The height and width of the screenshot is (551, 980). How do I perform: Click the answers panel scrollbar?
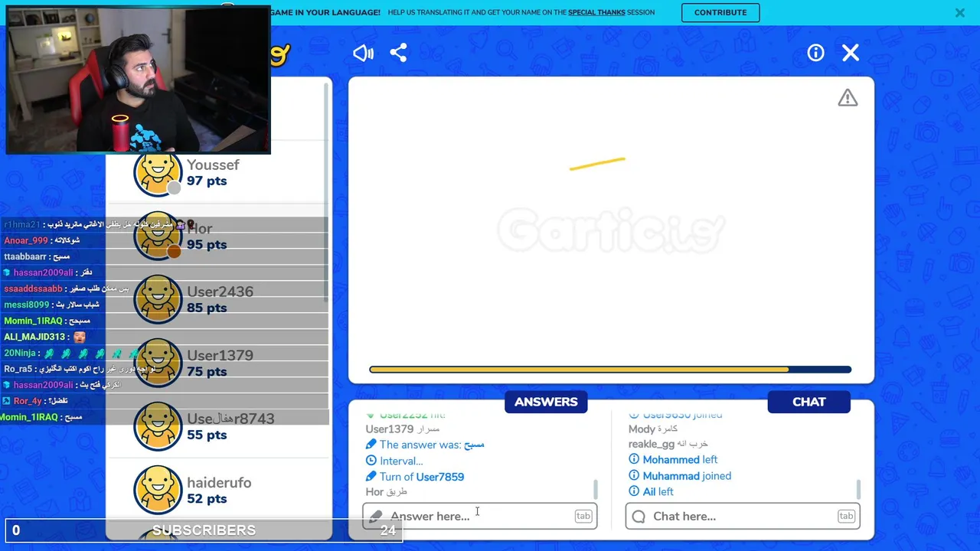tap(595, 489)
